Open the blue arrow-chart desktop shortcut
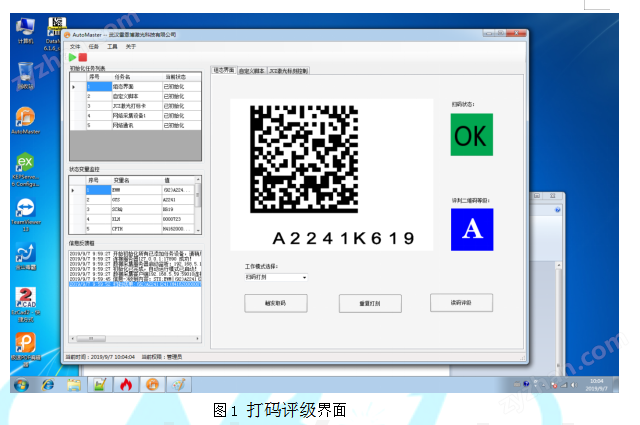 click(x=25, y=256)
